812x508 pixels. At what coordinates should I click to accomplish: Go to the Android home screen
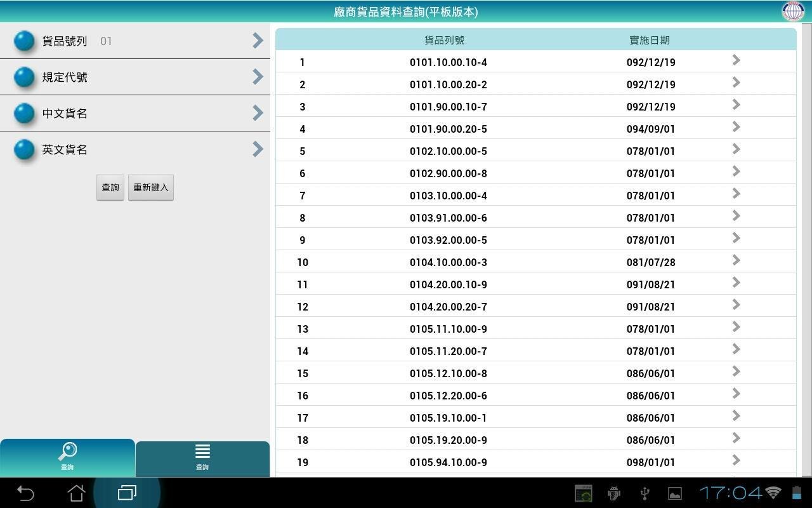(x=76, y=493)
